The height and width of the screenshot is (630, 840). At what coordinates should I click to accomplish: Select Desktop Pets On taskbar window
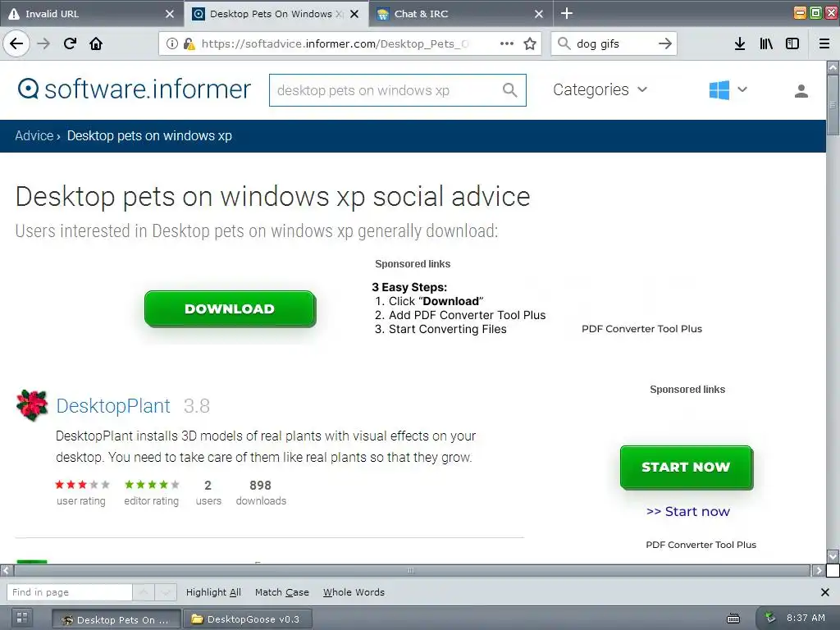(x=116, y=619)
